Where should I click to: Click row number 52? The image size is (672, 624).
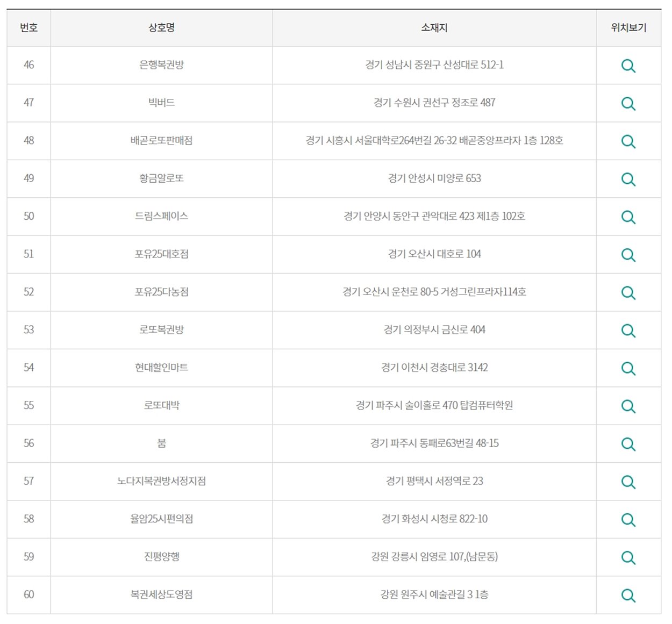[29, 291]
